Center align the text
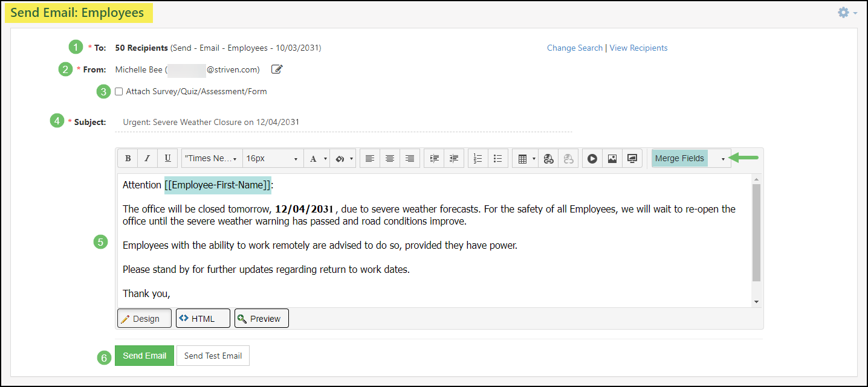The image size is (868, 387). tap(390, 158)
